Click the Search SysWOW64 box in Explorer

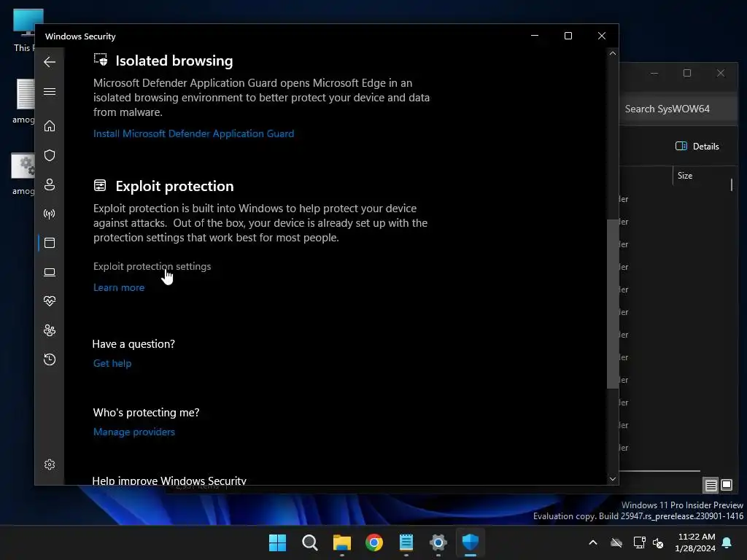678,109
